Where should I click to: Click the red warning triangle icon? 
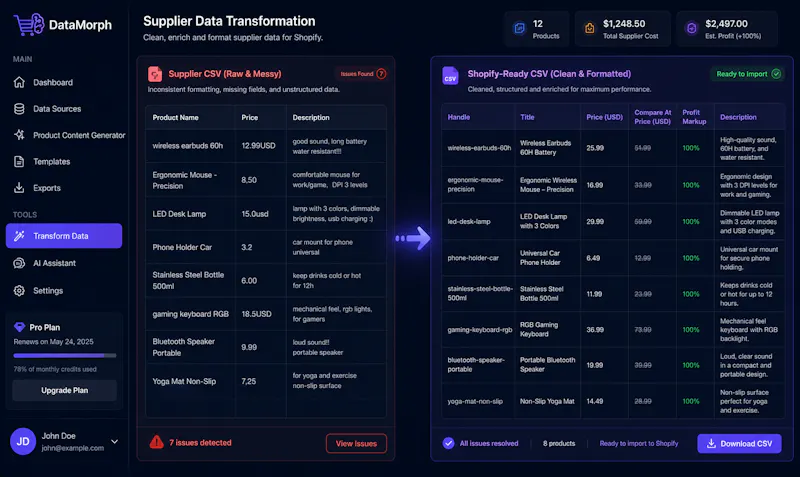coord(157,442)
